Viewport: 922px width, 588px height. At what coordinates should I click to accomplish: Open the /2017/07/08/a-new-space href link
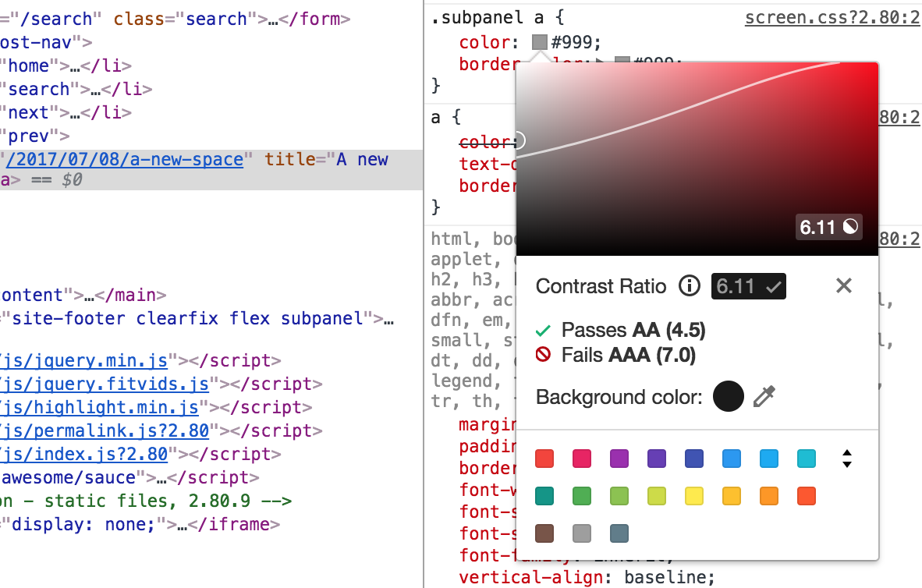click(124, 159)
